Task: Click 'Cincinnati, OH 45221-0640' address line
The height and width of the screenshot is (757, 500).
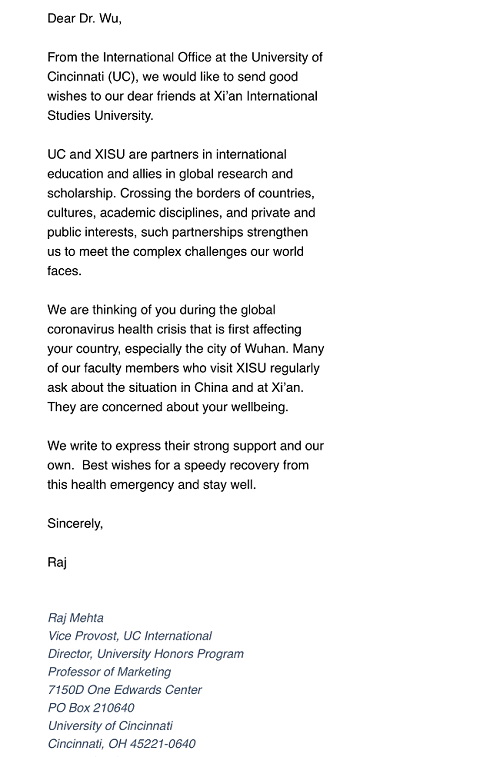Action: pyautogui.click(x=122, y=743)
